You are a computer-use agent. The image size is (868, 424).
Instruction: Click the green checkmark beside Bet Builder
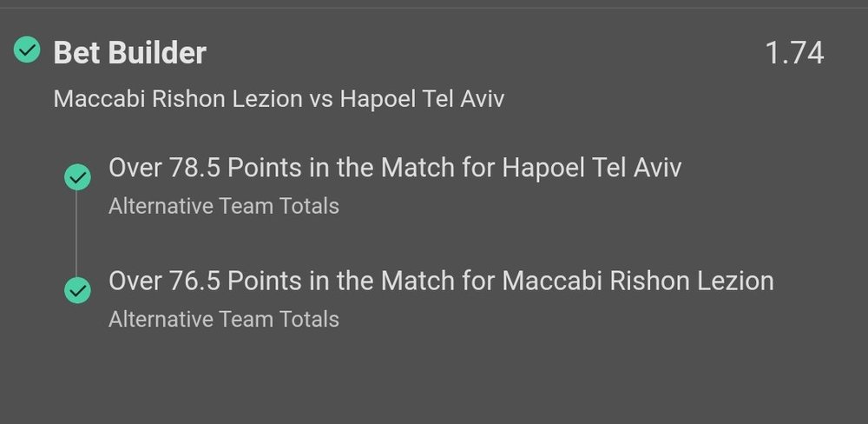pyautogui.click(x=27, y=50)
